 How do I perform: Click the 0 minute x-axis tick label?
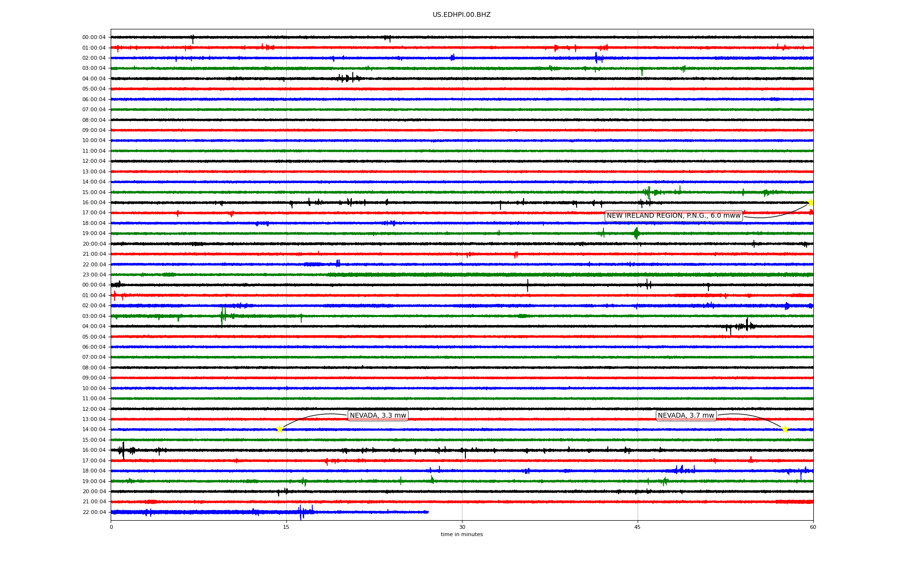coord(111,527)
